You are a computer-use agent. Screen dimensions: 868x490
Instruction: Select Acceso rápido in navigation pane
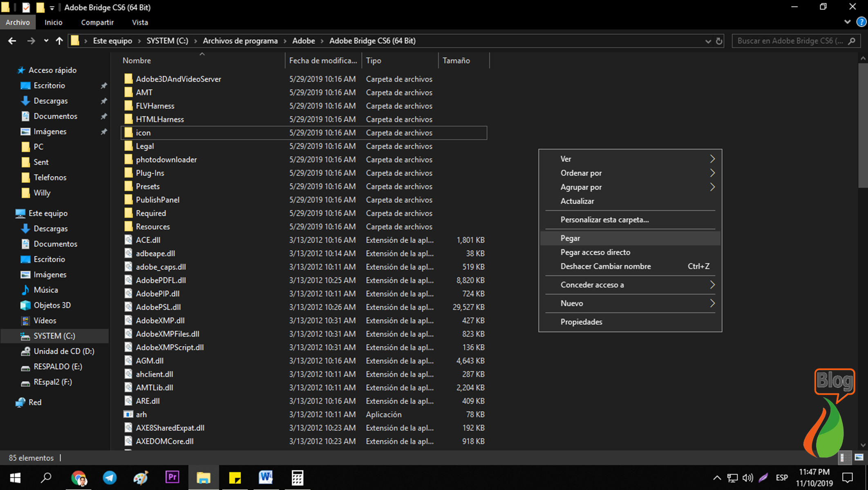click(x=52, y=70)
